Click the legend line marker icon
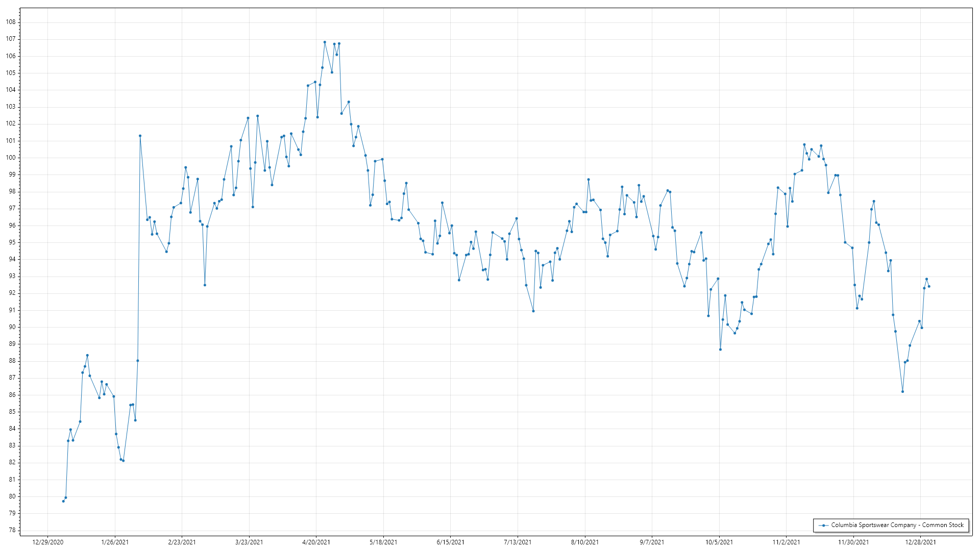The image size is (980, 551). pyautogui.click(x=823, y=525)
